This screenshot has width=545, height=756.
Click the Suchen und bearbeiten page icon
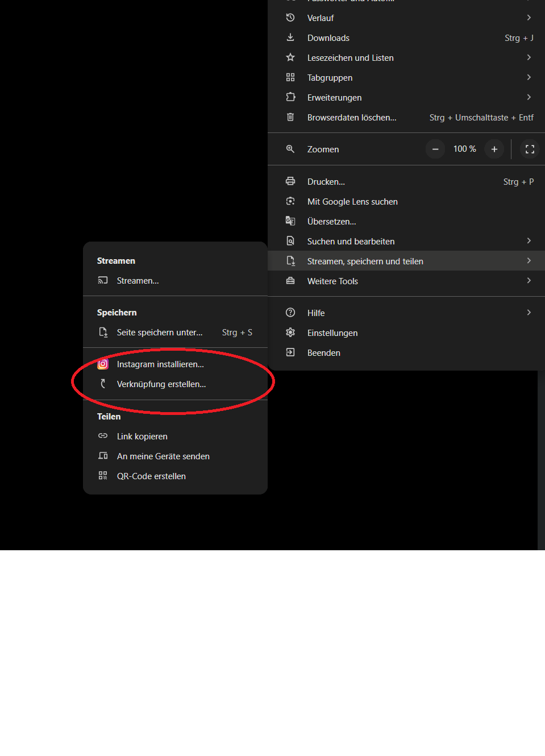(290, 241)
